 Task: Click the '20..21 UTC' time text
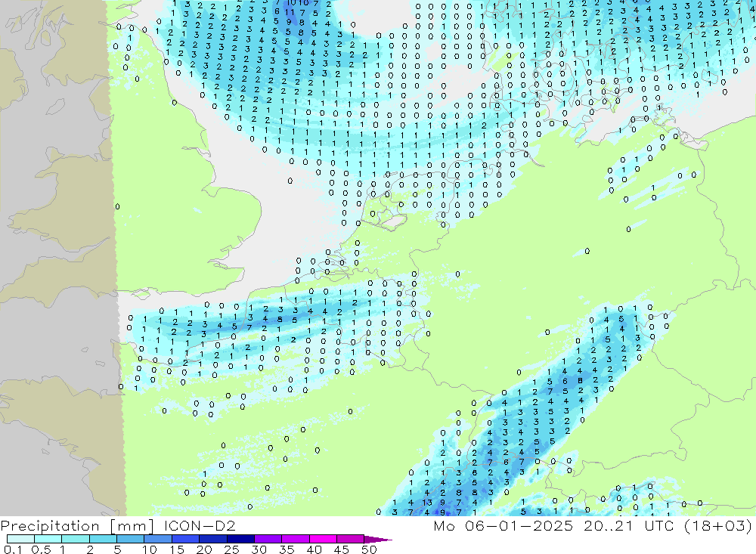click(x=628, y=525)
